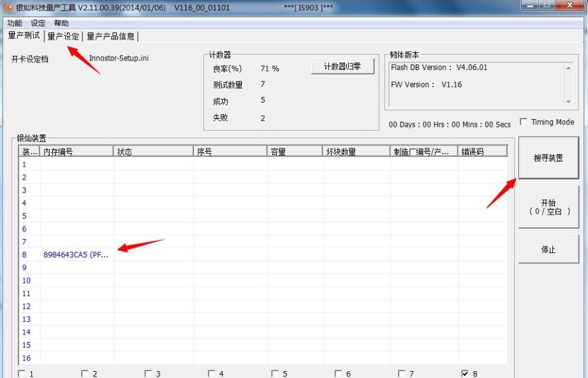This screenshot has width=588, height=378.
Task: Select the 量产测试 tab
Action: click(24, 36)
